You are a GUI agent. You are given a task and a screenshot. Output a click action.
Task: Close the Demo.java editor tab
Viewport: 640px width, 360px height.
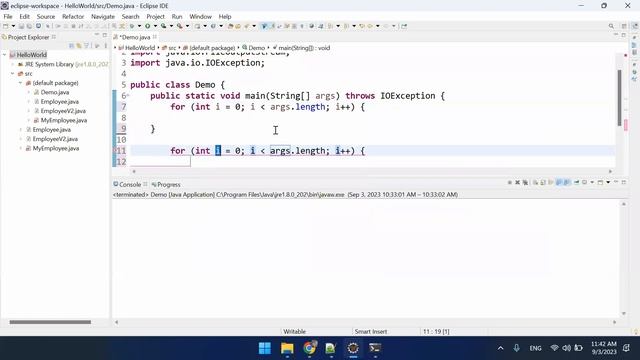[155, 37]
